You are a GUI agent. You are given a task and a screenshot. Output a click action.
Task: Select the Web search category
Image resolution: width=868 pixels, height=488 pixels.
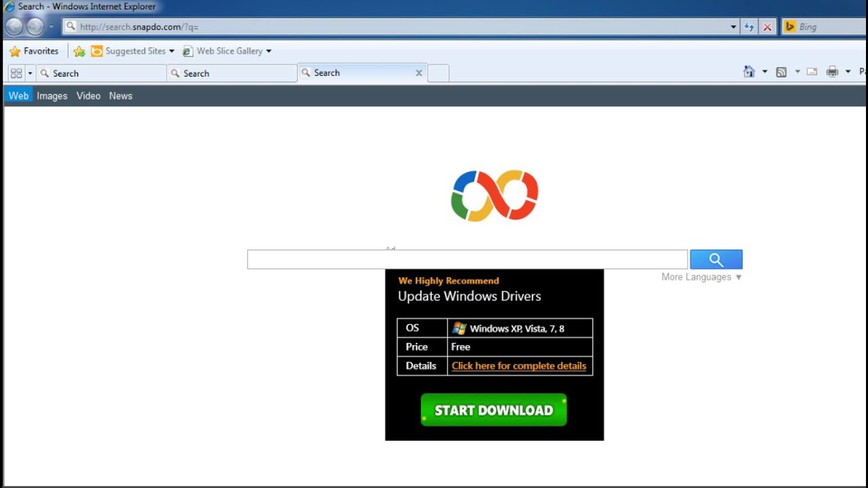tap(18, 96)
